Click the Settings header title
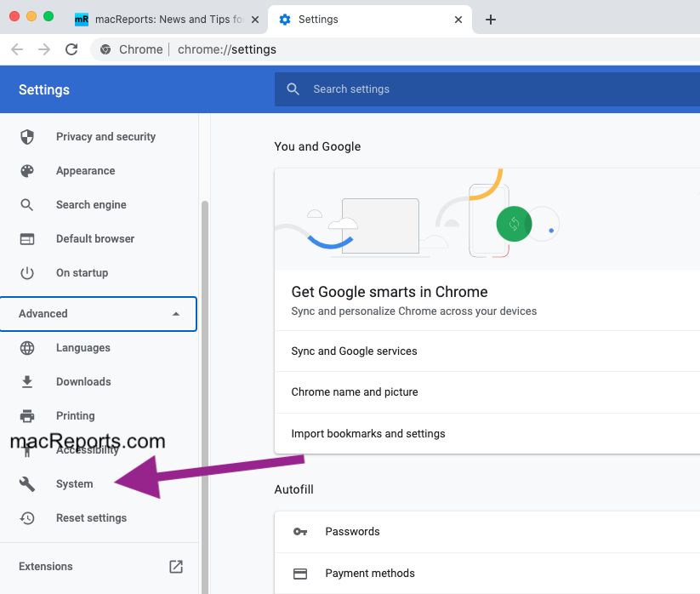 pyautogui.click(x=44, y=89)
